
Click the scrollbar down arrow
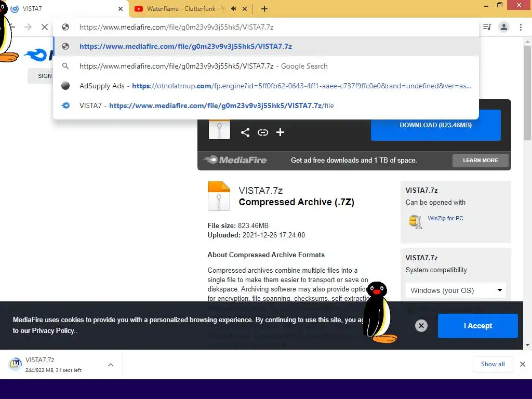[x=527, y=345]
